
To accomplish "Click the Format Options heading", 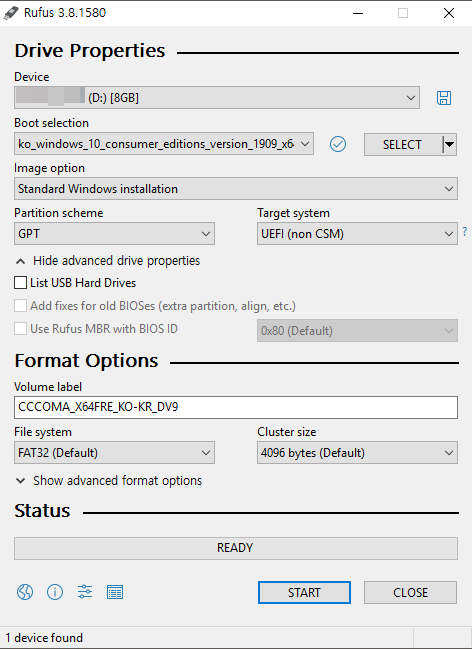I will tap(86, 361).
